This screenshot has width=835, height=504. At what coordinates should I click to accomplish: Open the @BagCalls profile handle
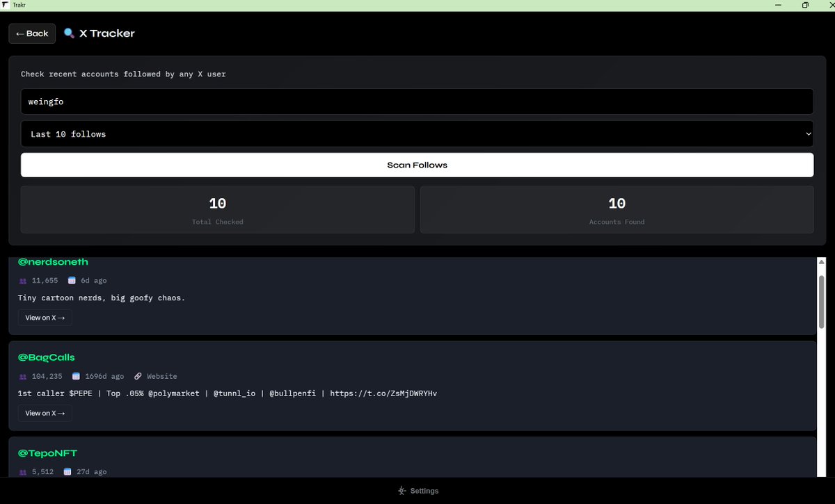point(47,357)
